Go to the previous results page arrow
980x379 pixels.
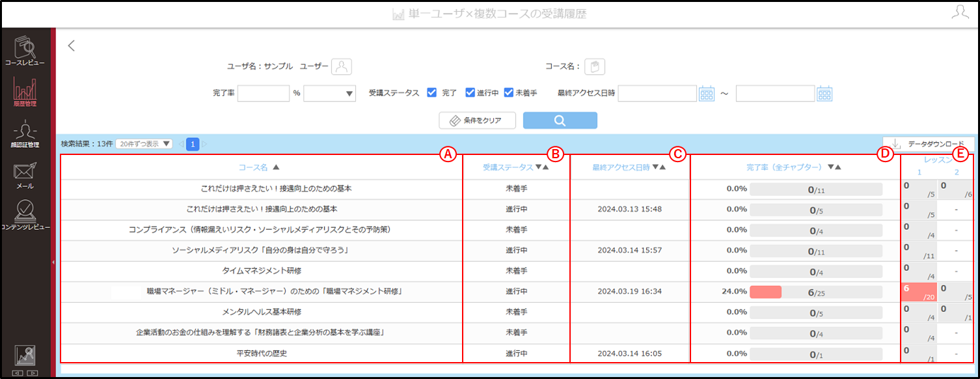click(181, 144)
